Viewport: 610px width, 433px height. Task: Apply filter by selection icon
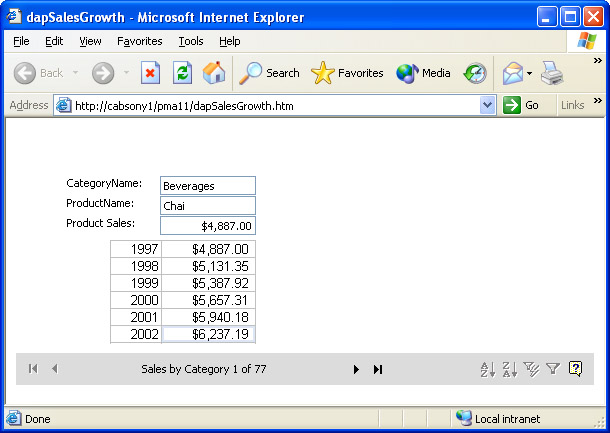531,369
